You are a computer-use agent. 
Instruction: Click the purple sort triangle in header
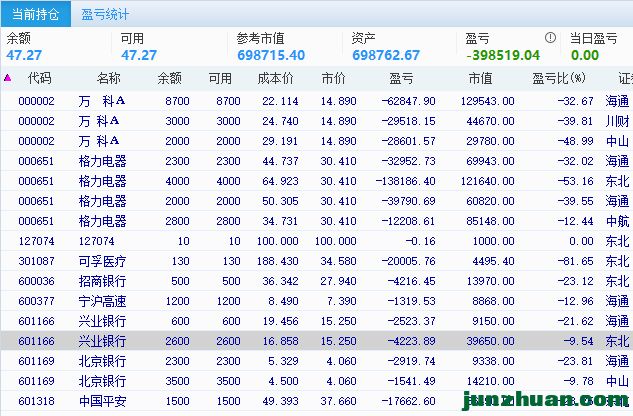coord(8,78)
